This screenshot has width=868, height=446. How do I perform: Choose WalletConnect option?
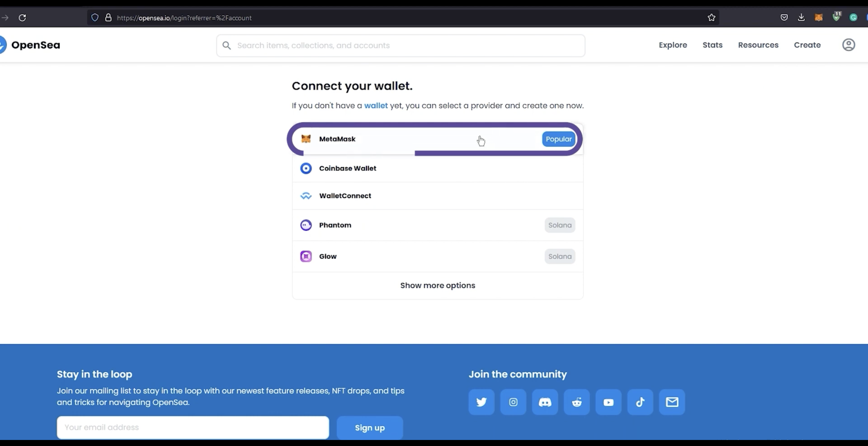click(x=438, y=196)
